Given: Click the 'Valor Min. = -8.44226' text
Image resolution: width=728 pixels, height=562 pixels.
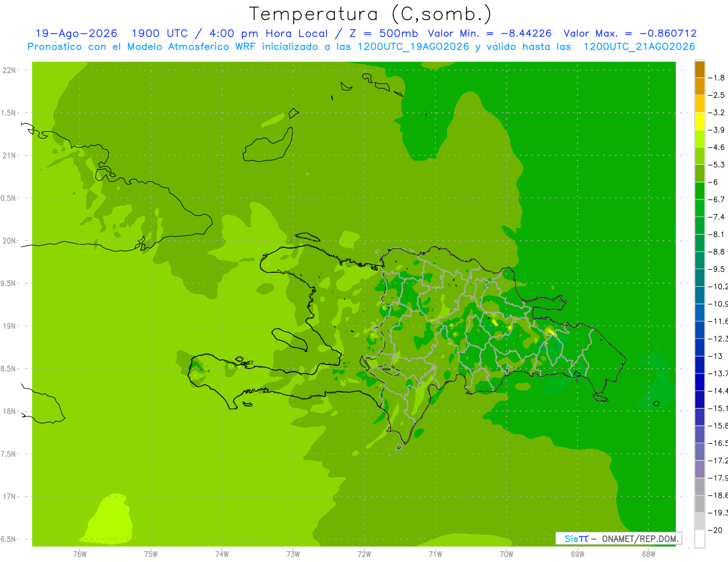Looking at the screenshot, I should click(490, 33).
